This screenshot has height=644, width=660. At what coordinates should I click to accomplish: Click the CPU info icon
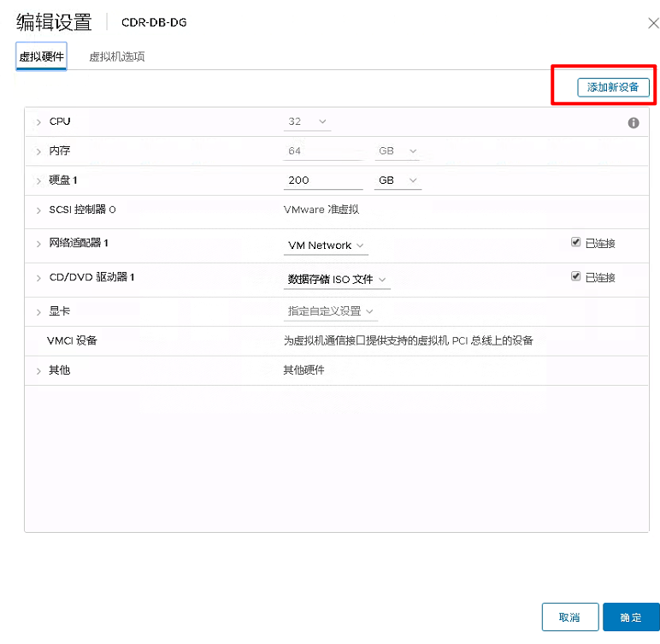click(633, 122)
